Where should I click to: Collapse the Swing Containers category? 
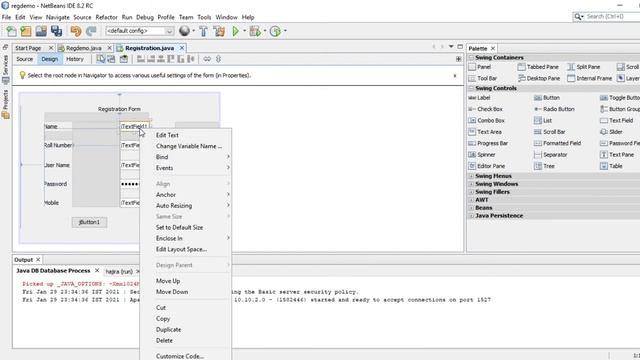[x=471, y=58]
